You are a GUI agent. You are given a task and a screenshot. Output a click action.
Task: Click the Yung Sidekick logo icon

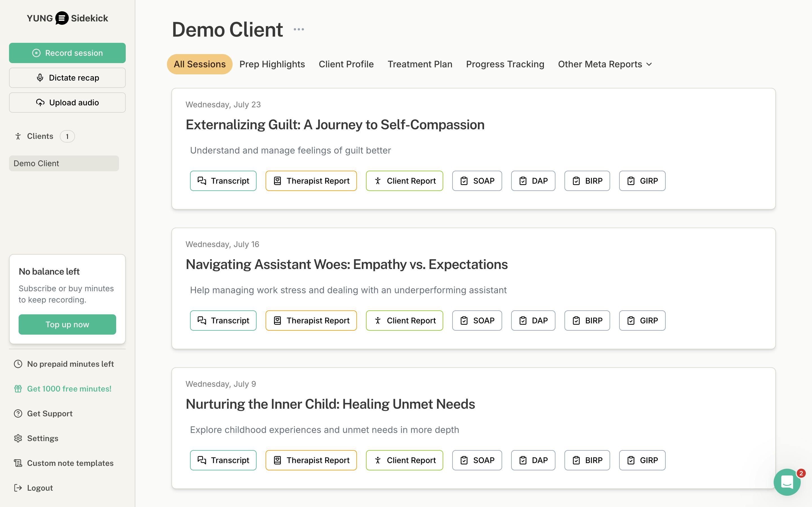pos(62,18)
